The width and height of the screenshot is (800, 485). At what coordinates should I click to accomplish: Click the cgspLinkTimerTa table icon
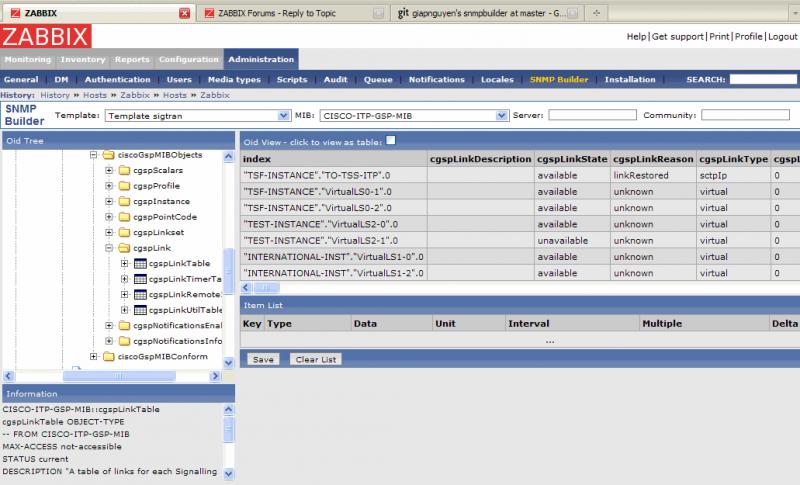point(140,279)
